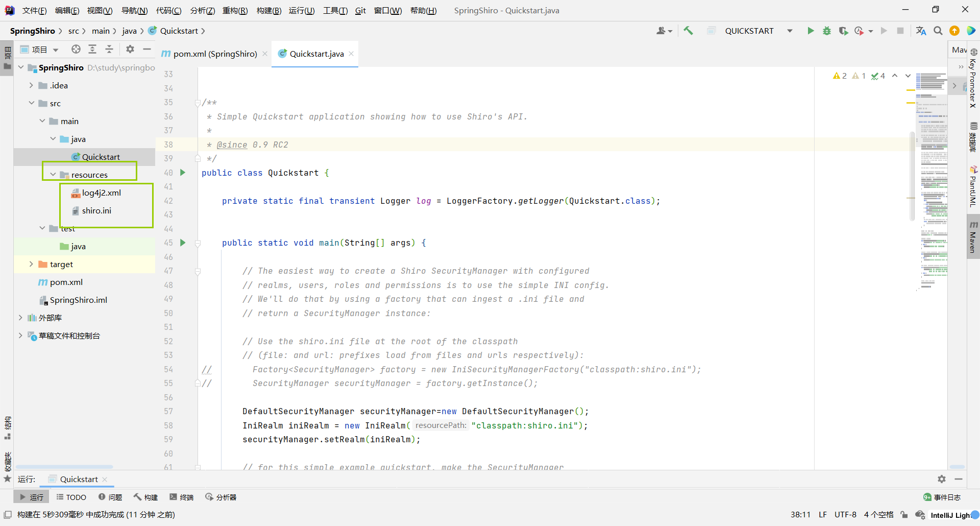The image size is (980, 526).
Task: Toggle the 项目 side tool window button
Action: (7, 59)
